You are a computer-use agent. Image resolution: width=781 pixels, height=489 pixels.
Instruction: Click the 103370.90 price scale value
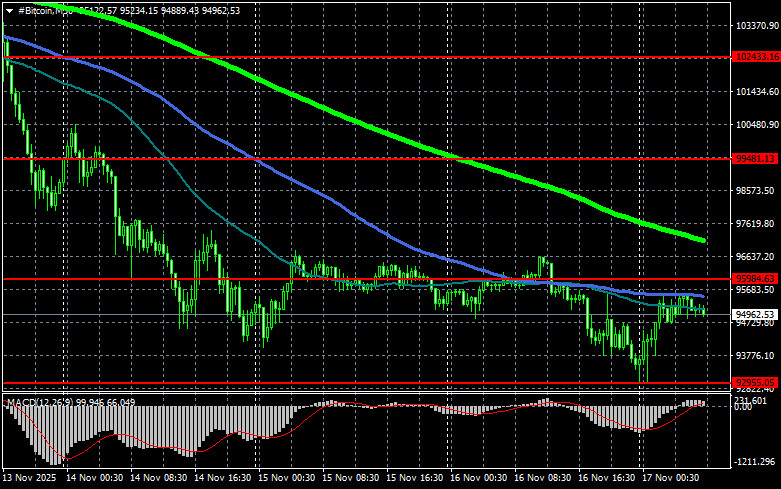[755, 25]
